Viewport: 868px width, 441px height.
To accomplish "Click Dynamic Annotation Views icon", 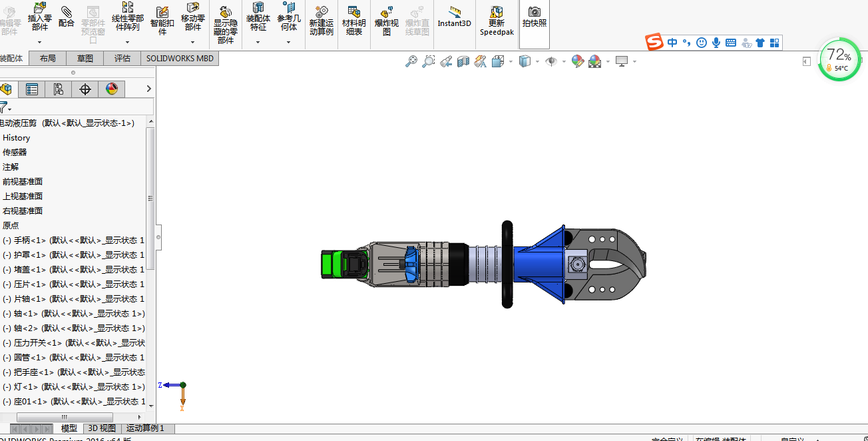I will 480,61.
